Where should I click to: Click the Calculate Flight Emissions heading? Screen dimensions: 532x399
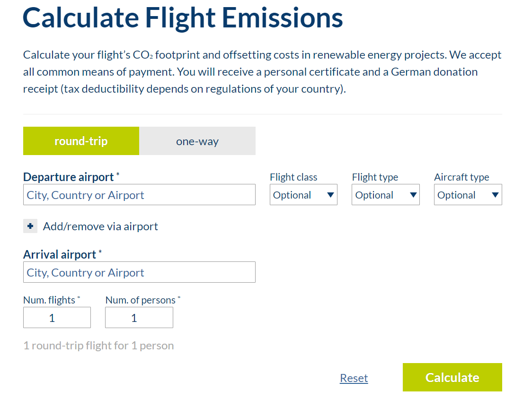pos(183,18)
